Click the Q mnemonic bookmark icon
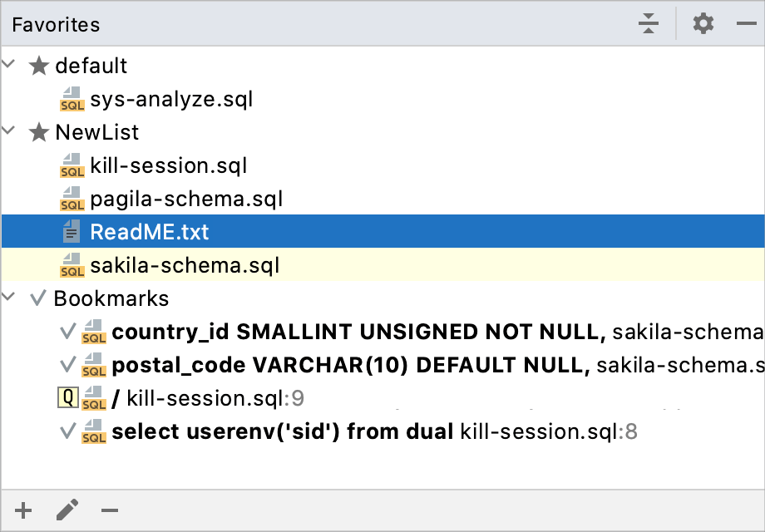Viewport: 765px width, 532px height. click(69, 399)
